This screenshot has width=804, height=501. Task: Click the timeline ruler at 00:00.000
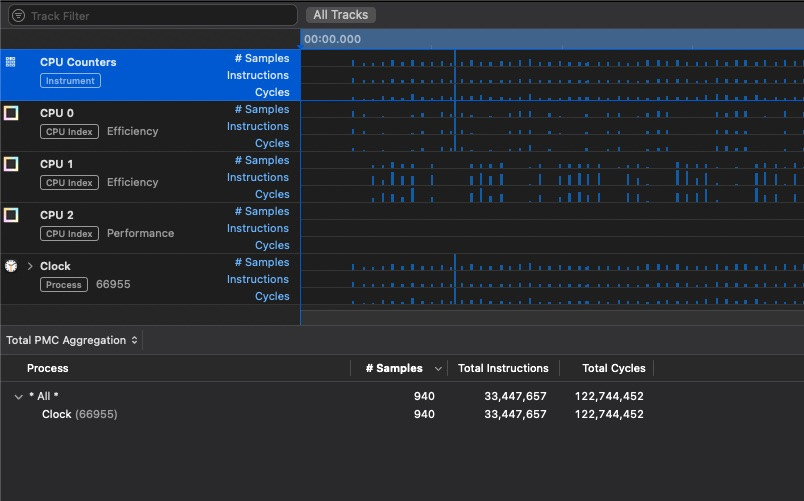333,39
